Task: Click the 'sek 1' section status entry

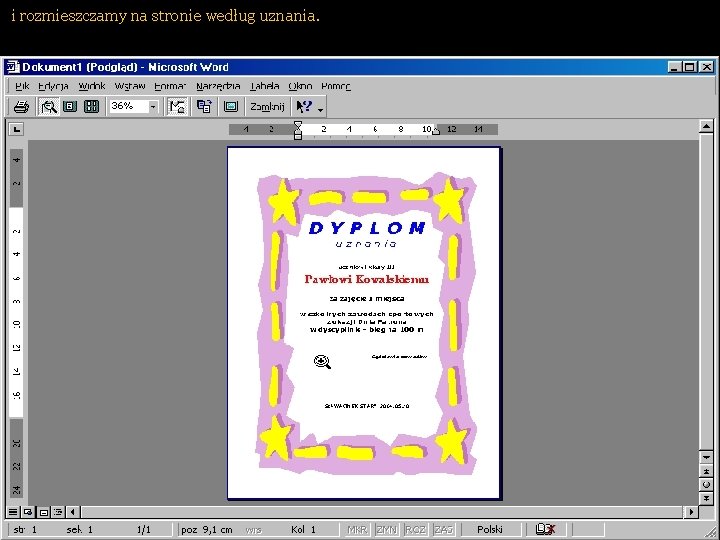Action: pos(79,530)
